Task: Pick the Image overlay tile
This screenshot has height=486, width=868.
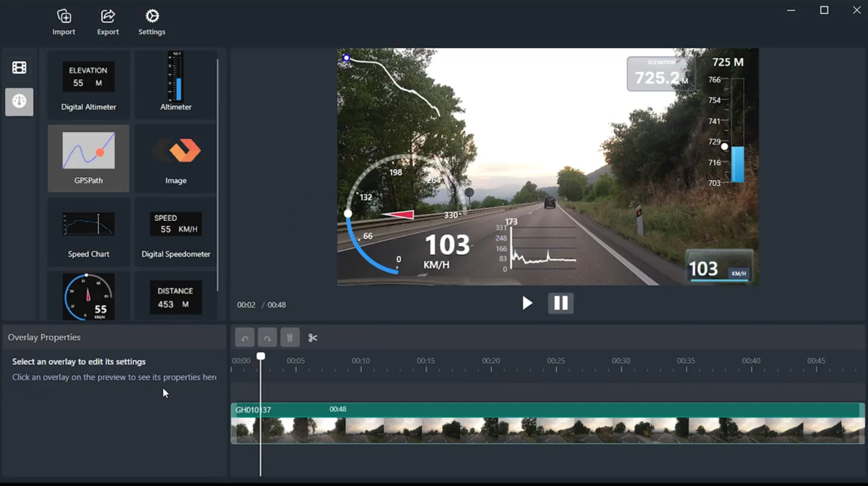Action: [x=175, y=158]
